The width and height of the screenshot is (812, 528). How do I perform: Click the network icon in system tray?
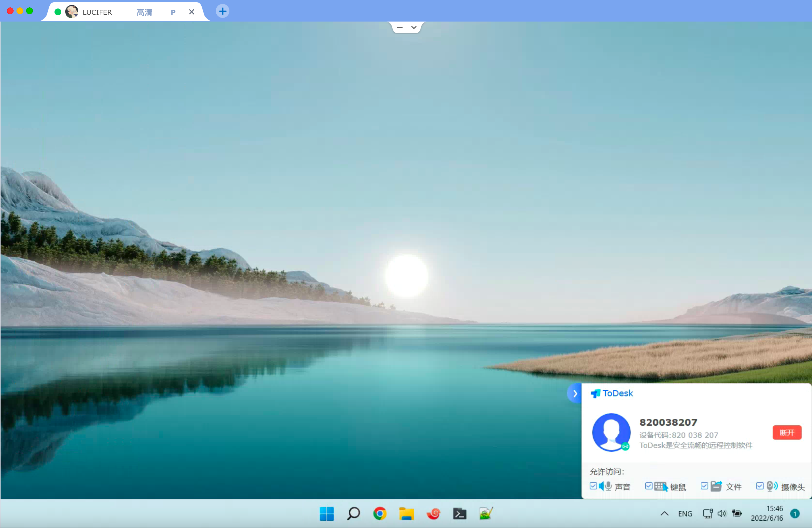[x=708, y=513]
